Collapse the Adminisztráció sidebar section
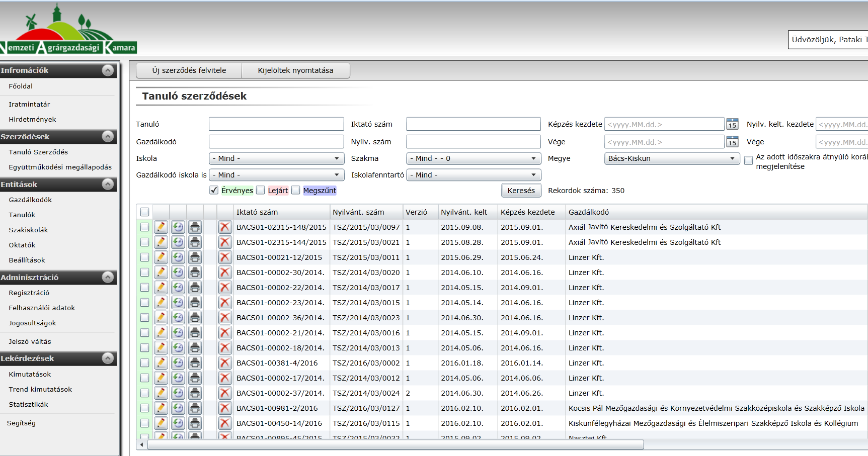This screenshot has height=456, width=868. coord(108,277)
